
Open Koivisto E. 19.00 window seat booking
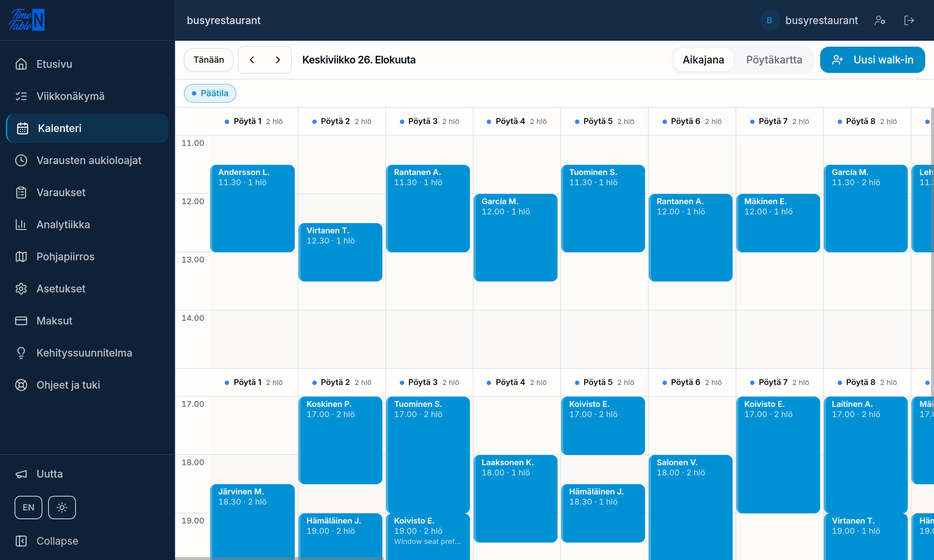(x=428, y=537)
